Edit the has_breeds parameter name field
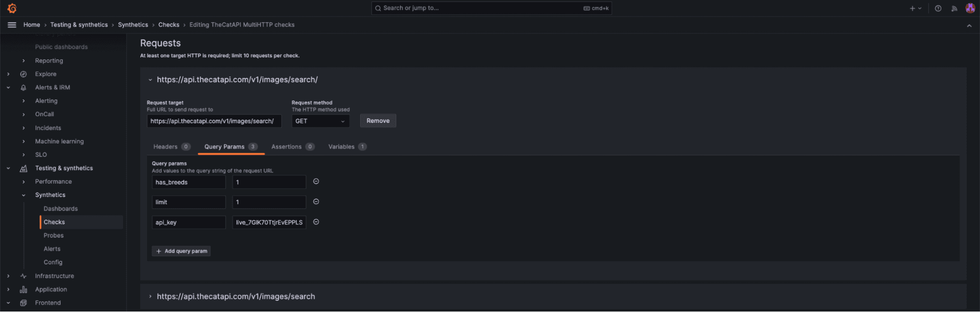Viewport: 980px width, 312px height. (x=189, y=182)
